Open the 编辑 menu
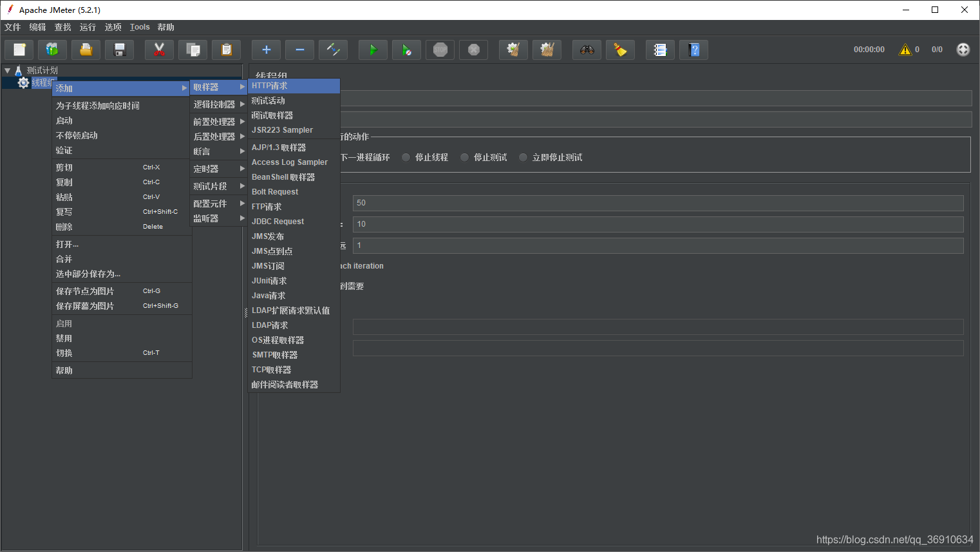 click(38, 27)
